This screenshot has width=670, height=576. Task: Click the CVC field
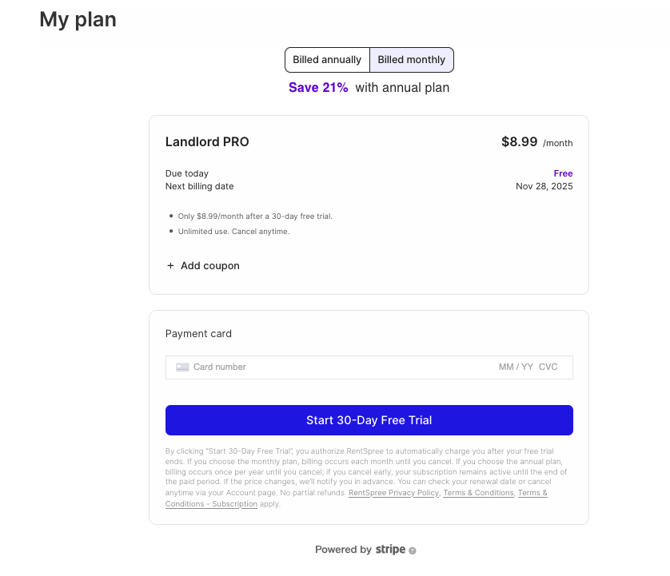[548, 367]
